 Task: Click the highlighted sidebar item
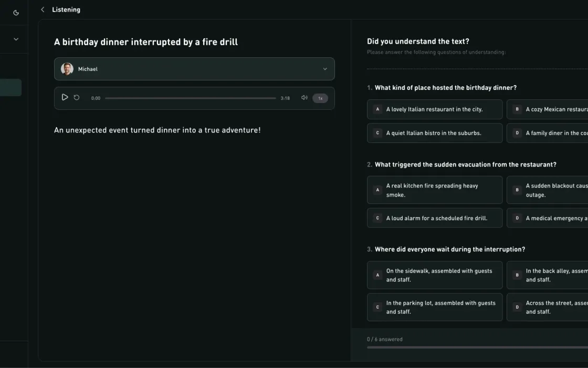tap(10, 87)
